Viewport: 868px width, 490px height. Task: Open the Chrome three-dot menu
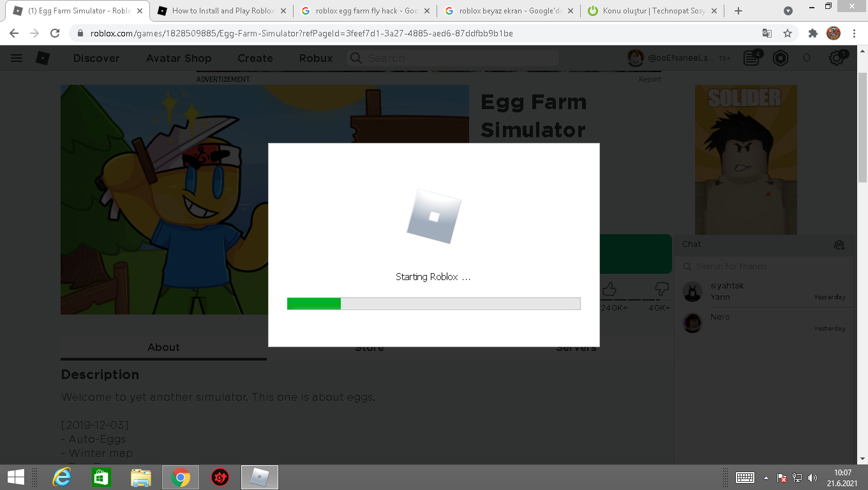(x=854, y=33)
